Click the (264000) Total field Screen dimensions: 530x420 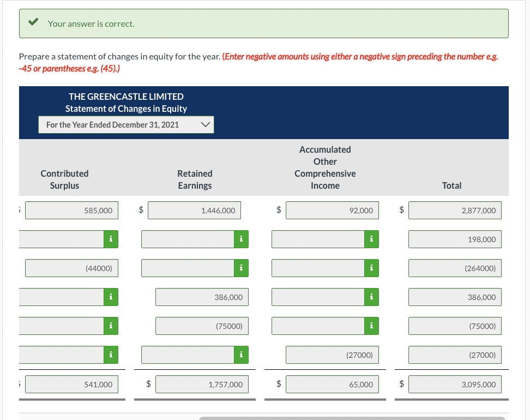[455, 268]
